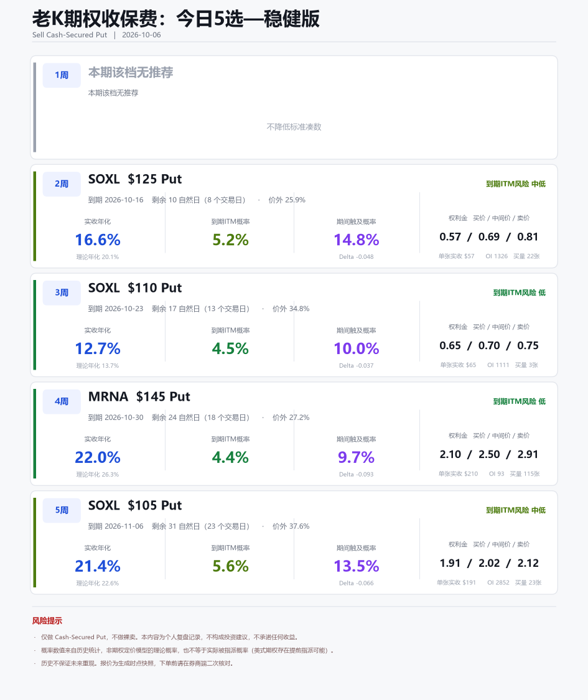The height and width of the screenshot is (700, 588).
Task: Select the 2周 week badge
Action: [x=62, y=184]
